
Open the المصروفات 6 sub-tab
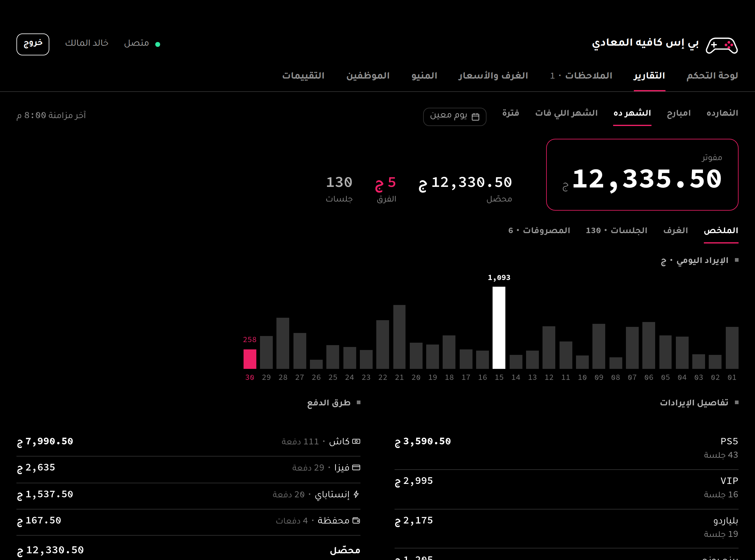tap(539, 230)
